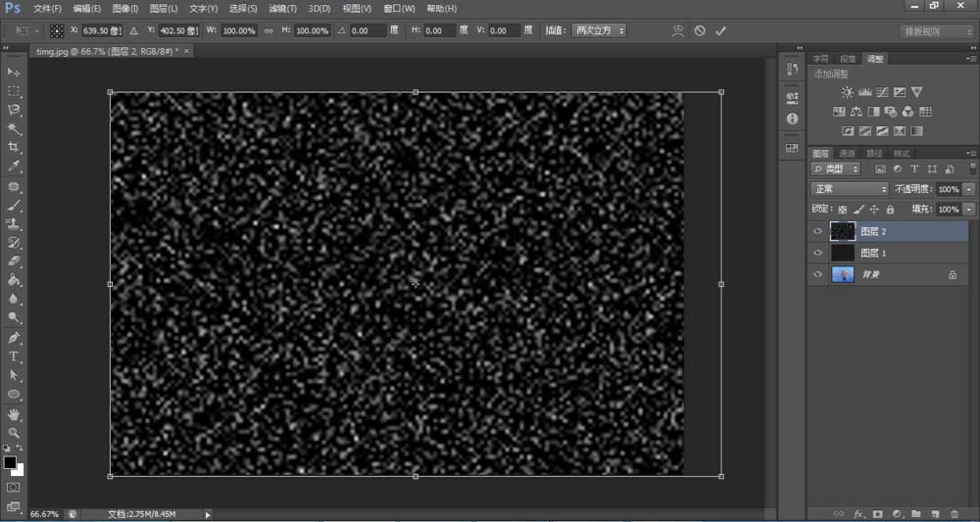The width and height of the screenshot is (980, 522).
Task: Select the Crop tool in the toolbar
Action: (x=14, y=147)
